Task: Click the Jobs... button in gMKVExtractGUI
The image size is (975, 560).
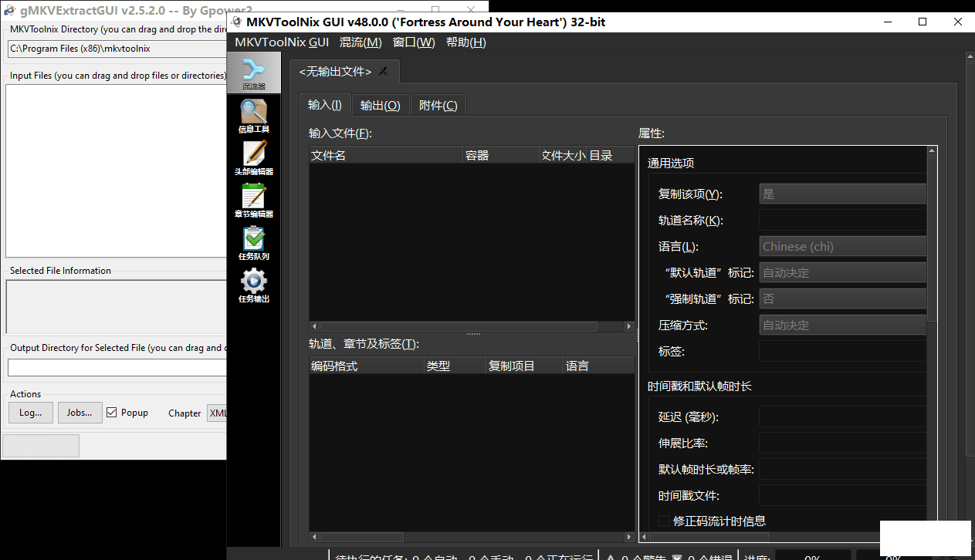Action: (x=80, y=413)
